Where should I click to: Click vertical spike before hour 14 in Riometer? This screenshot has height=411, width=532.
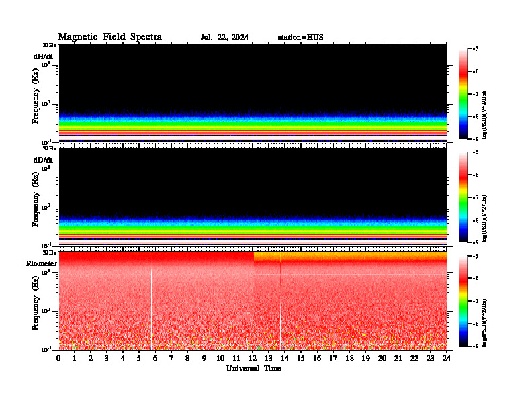point(280,302)
